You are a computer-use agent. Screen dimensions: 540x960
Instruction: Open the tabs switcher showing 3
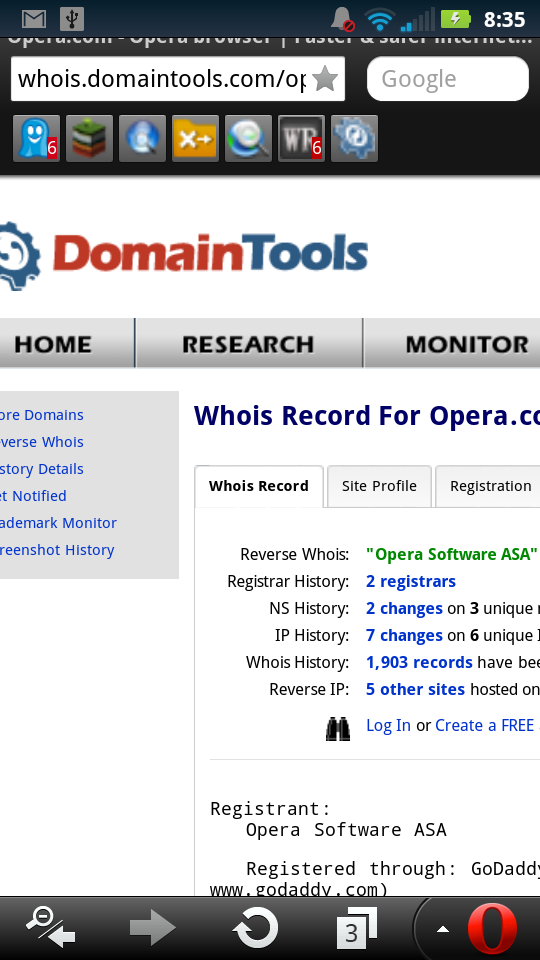(x=356, y=928)
